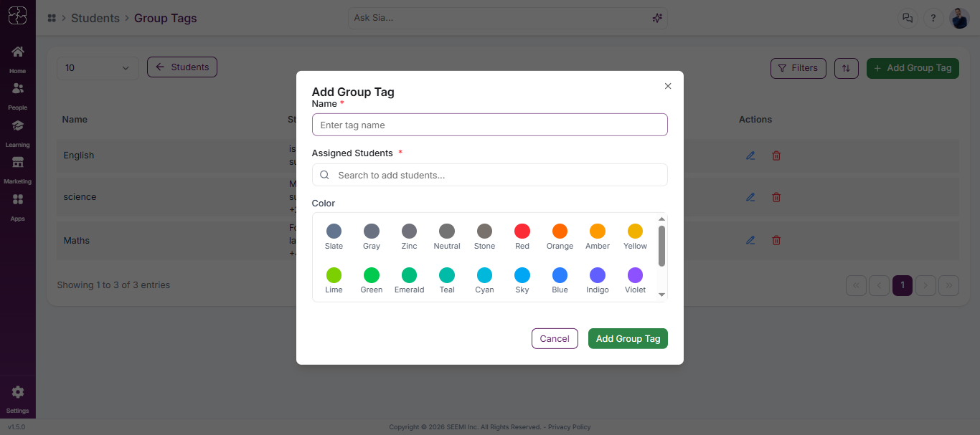Click the Maths row name cell
The height and width of the screenshot is (435, 980).
point(77,241)
